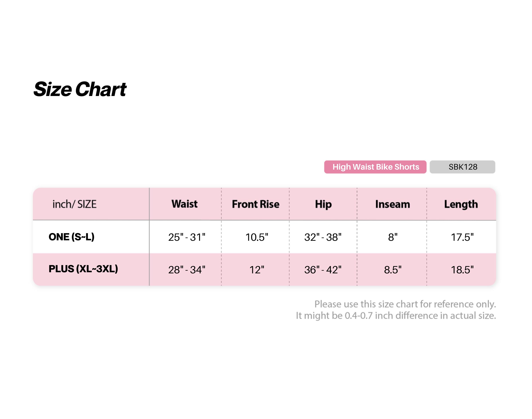532x419 pixels.
Task: Click the 32" - 38" hip value
Action: [323, 237]
